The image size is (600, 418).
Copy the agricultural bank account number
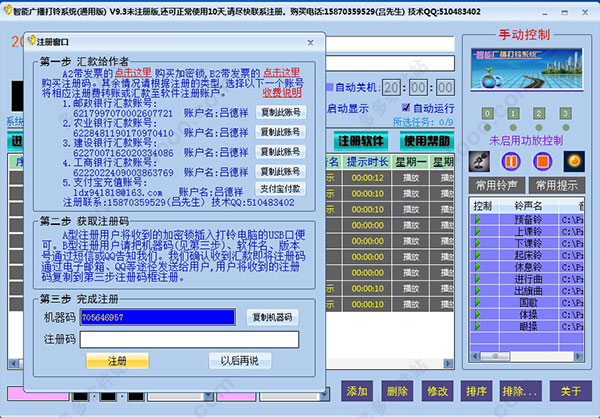(x=280, y=132)
